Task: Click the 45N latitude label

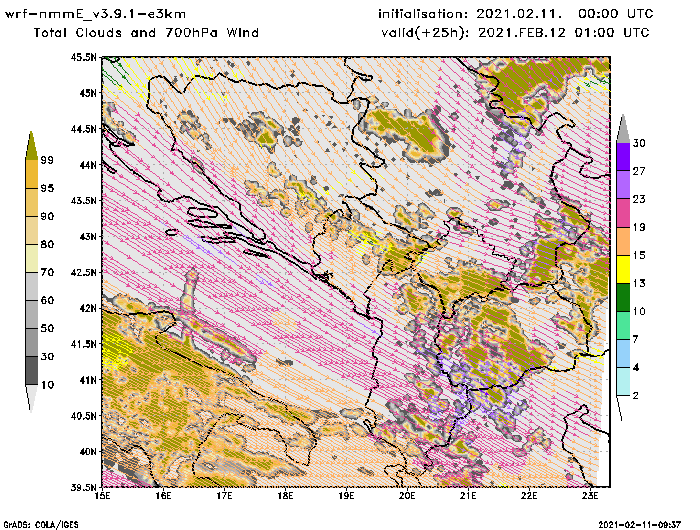Action: [88, 93]
